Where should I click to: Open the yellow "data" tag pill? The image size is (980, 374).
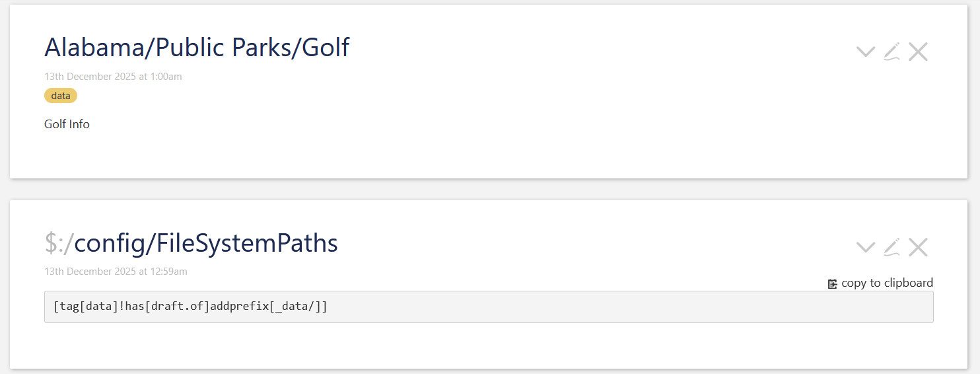pyautogui.click(x=61, y=96)
